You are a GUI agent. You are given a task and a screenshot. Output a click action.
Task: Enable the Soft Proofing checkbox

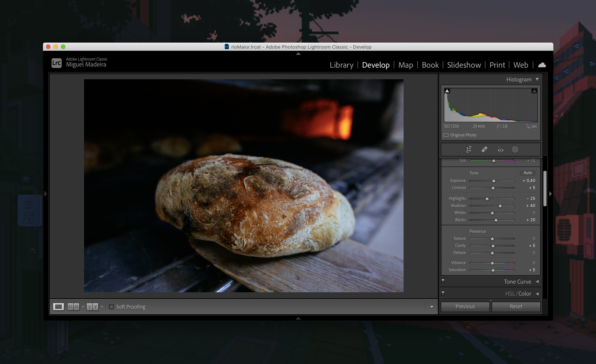pyautogui.click(x=111, y=307)
